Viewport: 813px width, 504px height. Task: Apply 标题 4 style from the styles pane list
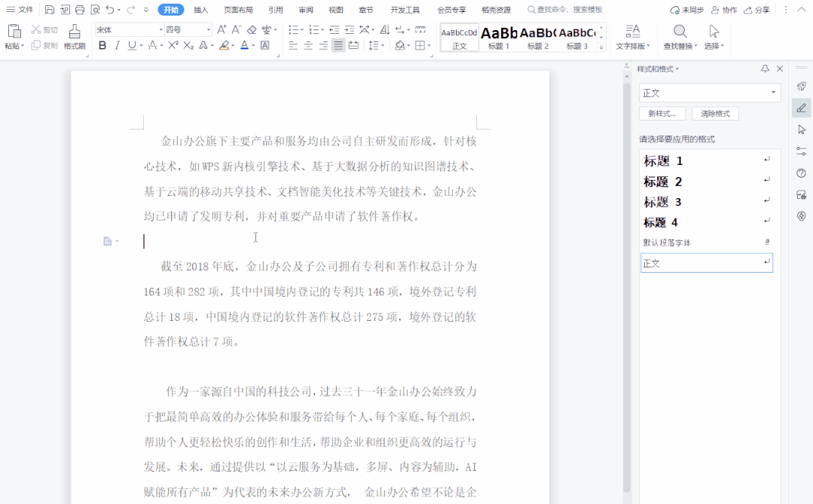coord(706,222)
